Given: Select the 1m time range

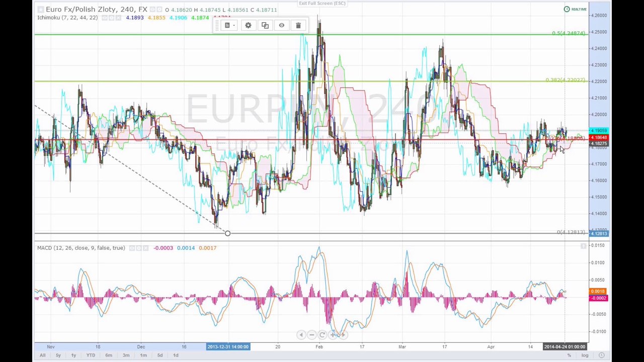Looking at the screenshot, I should pyautogui.click(x=143, y=355).
